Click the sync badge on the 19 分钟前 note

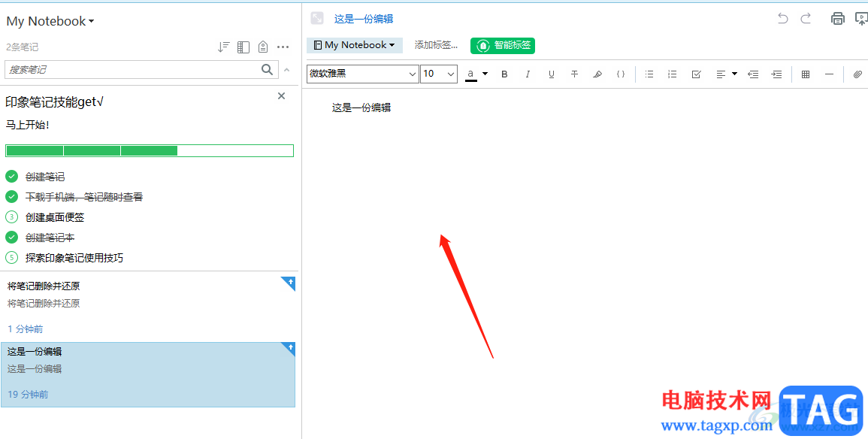tap(290, 347)
